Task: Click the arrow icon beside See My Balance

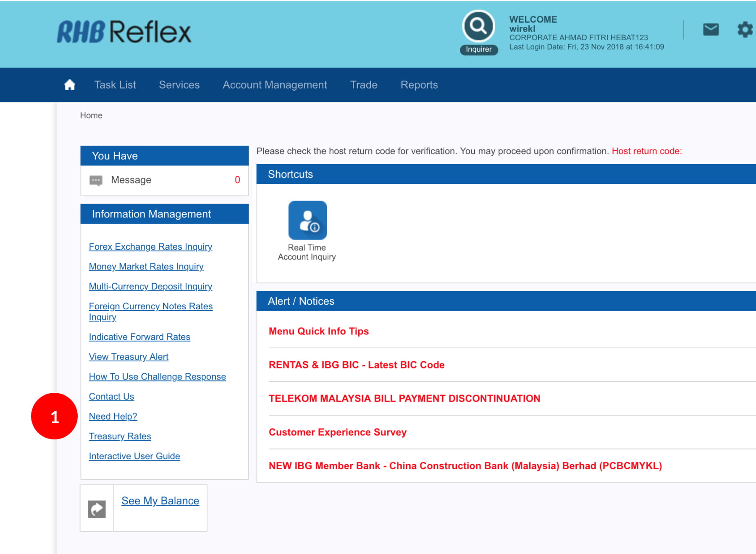Action: (x=97, y=509)
